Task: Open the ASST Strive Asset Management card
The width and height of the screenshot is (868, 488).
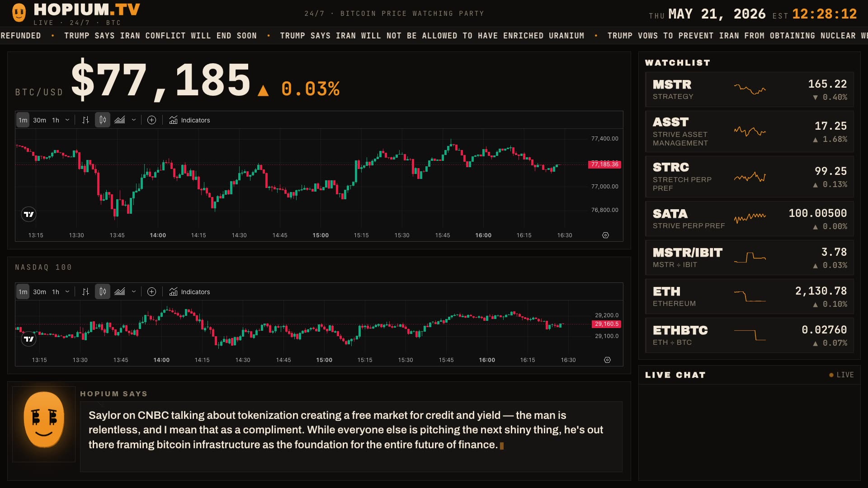Action: point(750,131)
